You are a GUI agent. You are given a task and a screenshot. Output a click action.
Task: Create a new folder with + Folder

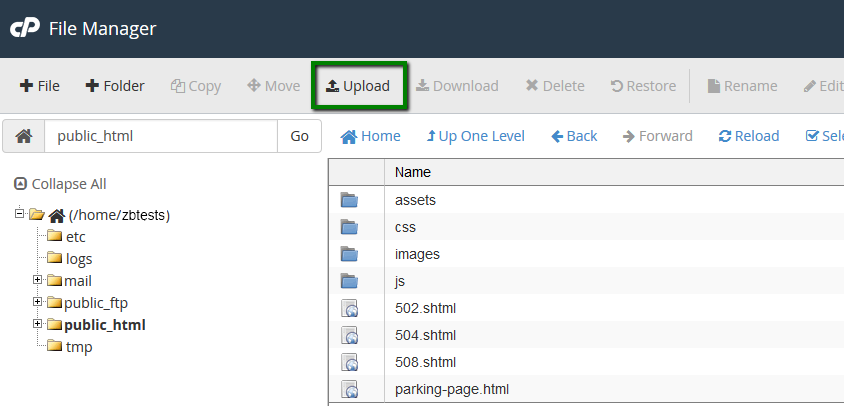point(115,86)
